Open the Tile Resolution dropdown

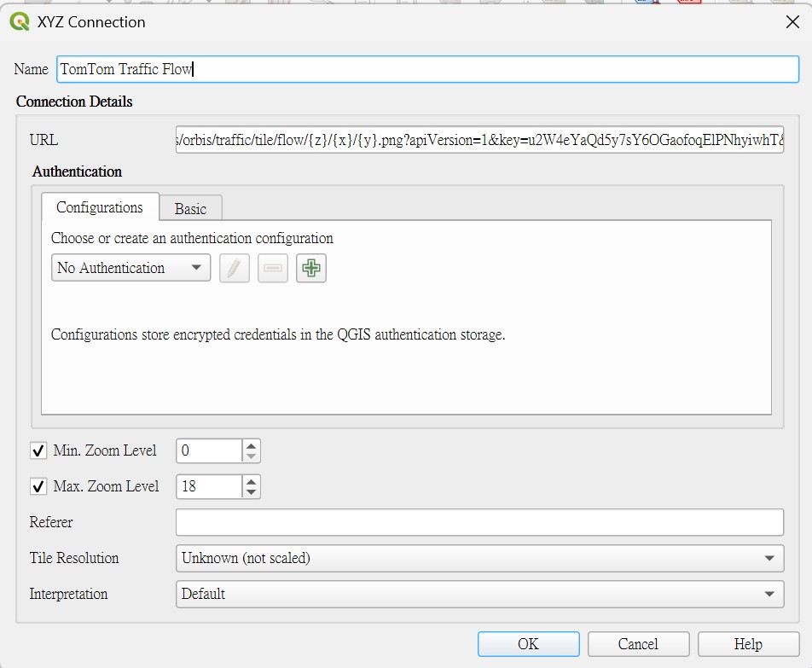(479, 558)
